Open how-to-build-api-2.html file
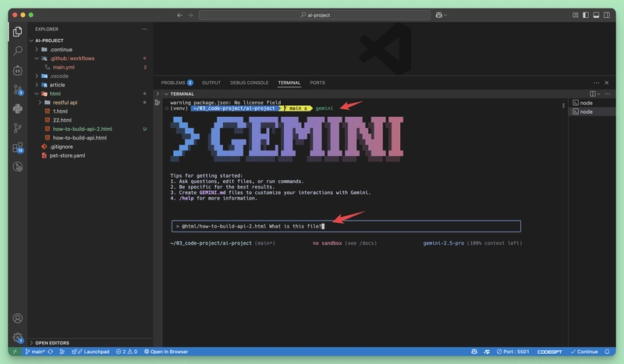 [83, 129]
